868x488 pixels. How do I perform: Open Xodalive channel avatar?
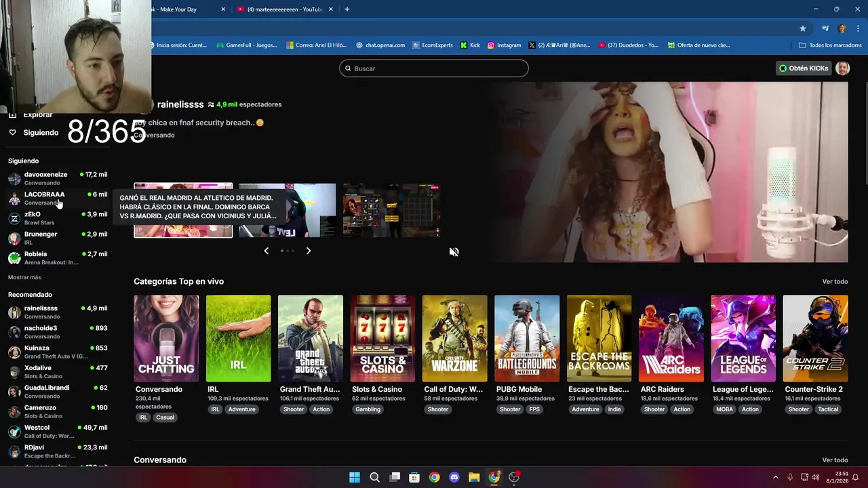[14, 372]
